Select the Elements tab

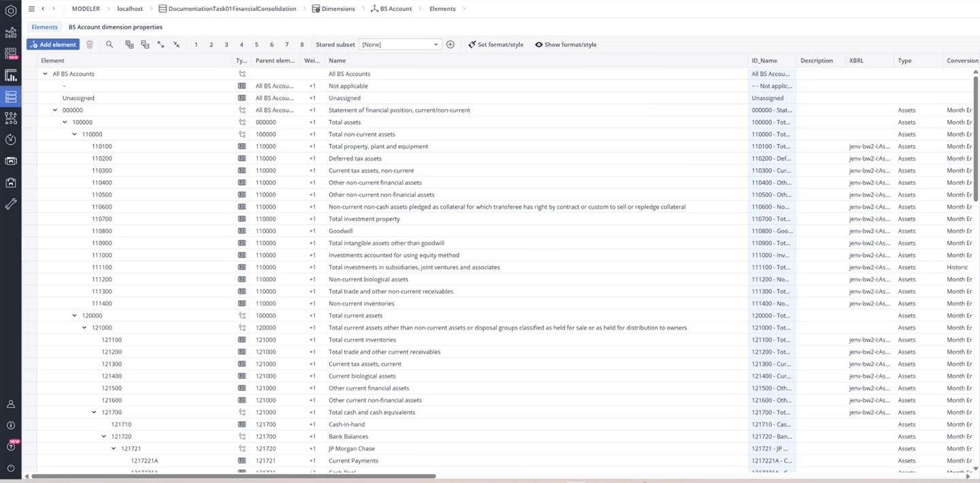pos(45,27)
